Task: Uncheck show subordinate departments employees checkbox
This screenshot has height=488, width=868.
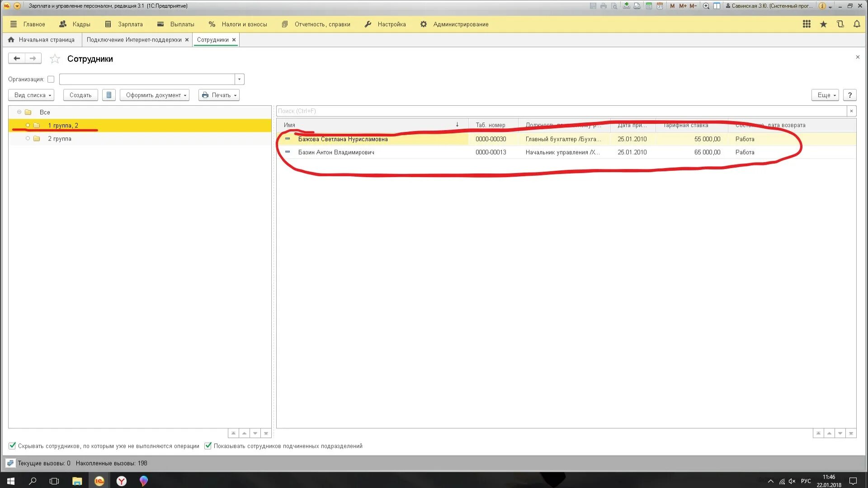Action: tap(208, 446)
